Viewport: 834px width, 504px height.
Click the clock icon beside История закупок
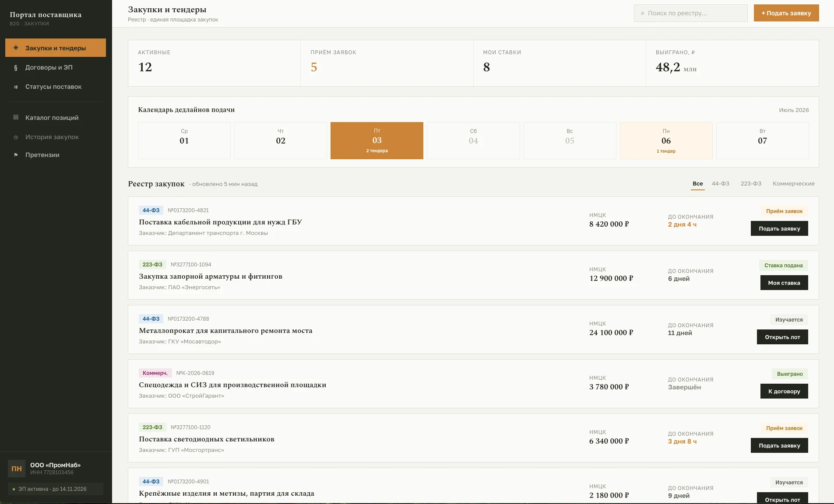tap(16, 137)
